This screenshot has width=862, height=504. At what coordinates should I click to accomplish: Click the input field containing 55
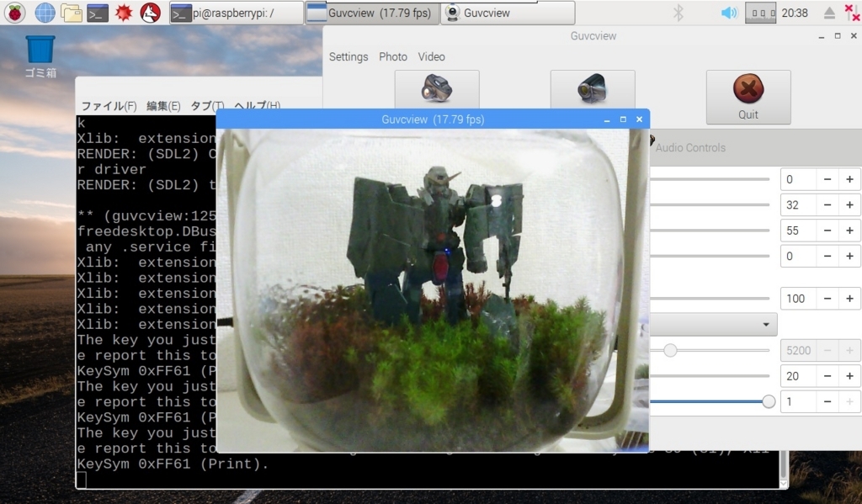click(798, 231)
